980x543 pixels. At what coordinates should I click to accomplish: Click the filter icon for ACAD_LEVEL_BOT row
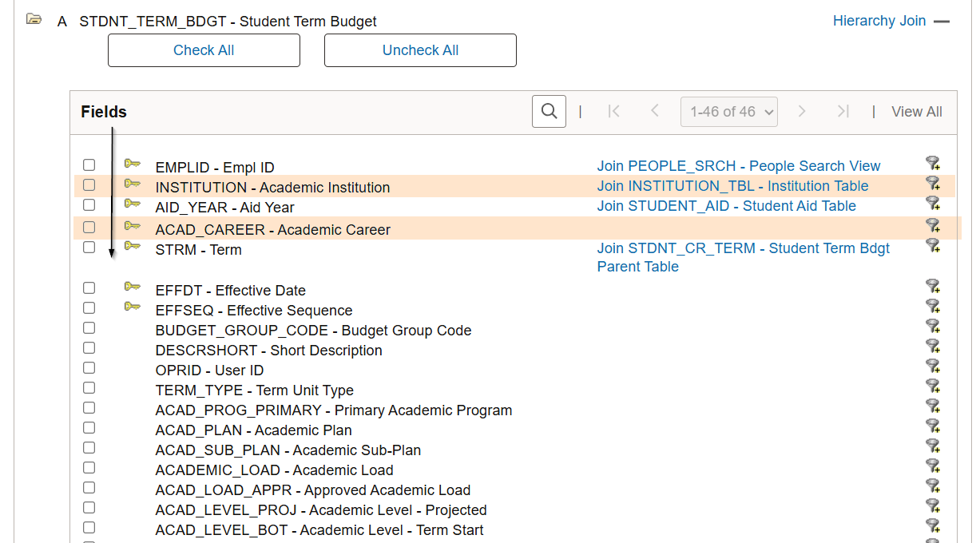(932, 526)
